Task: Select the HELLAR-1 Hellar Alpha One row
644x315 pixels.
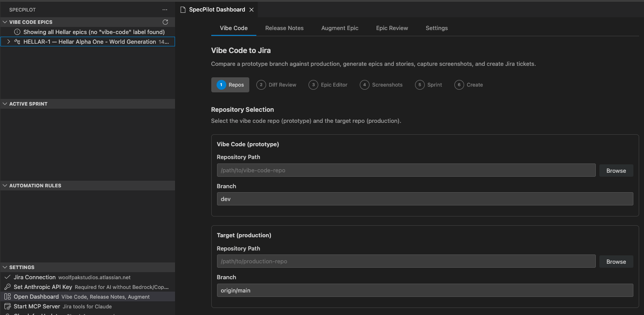Action: point(88,42)
